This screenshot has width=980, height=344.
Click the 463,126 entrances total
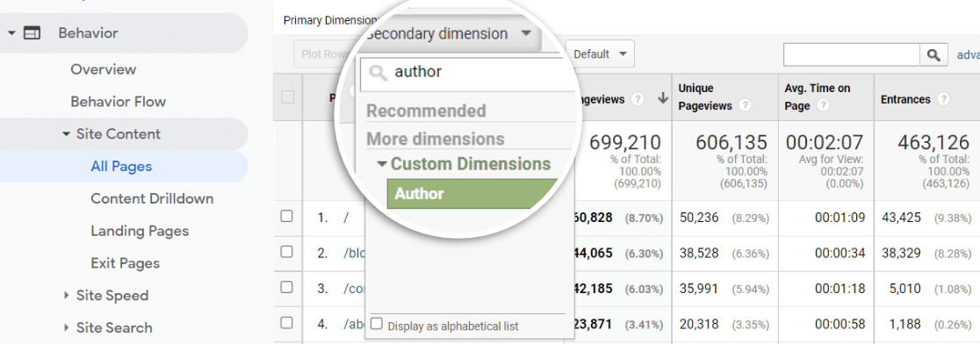[x=934, y=142]
